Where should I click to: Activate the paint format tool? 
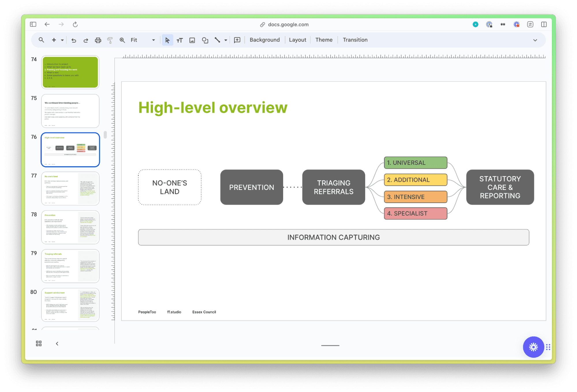pos(110,40)
